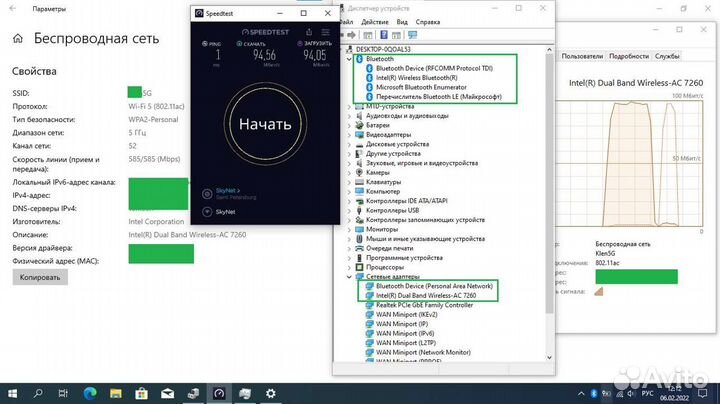Select the DESKTOP-0QOAL53 root node

click(383, 49)
